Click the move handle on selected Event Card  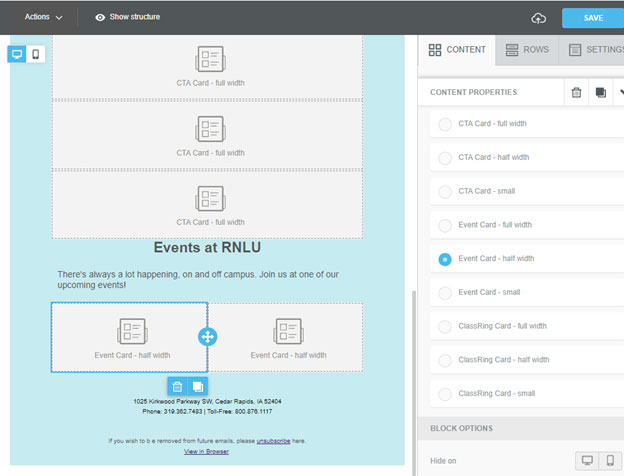click(x=208, y=337)
